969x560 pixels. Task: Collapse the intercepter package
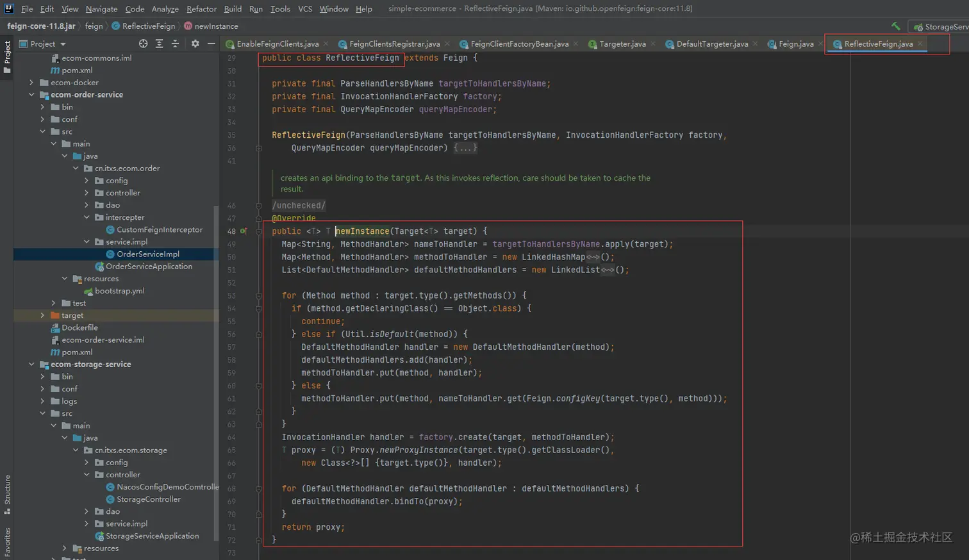87,217
